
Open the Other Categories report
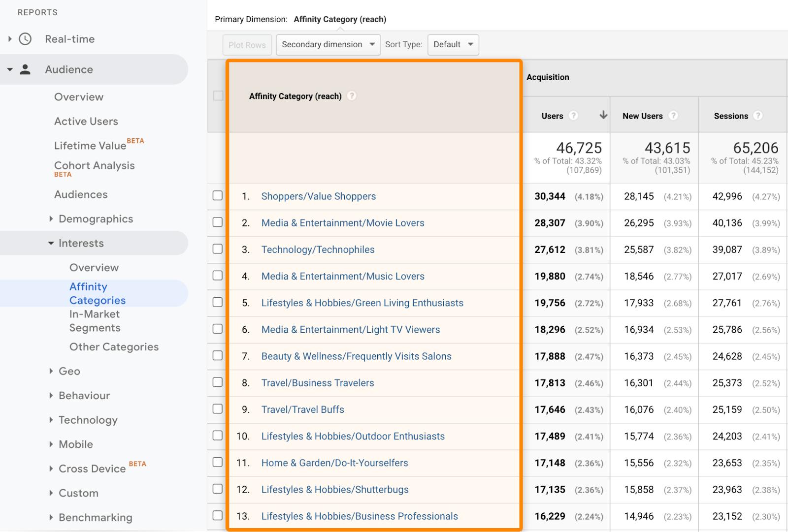click(x=114, y=346)
